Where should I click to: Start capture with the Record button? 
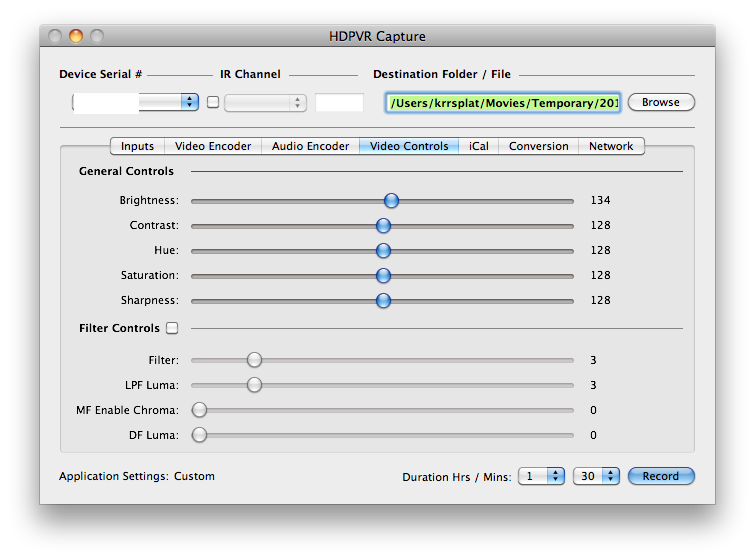point(661,476)
